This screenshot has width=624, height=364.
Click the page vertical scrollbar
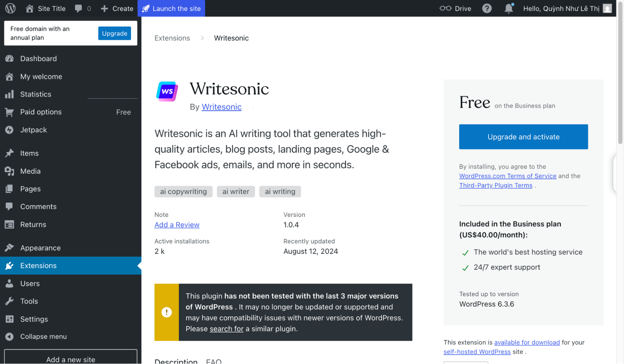click(x=620, y=73)
